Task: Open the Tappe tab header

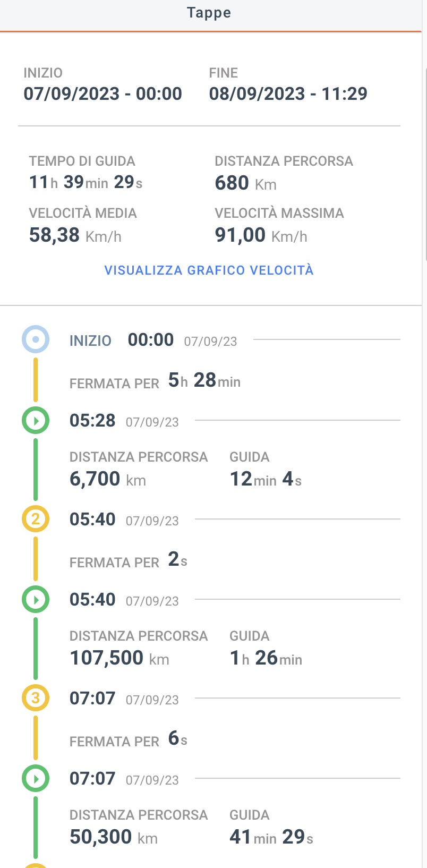Action: (x=209, y=13)
